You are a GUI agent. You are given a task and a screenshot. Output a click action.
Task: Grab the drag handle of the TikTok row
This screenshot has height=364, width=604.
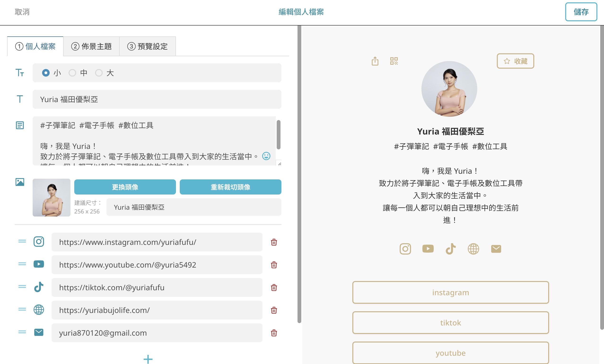(22, 287)
